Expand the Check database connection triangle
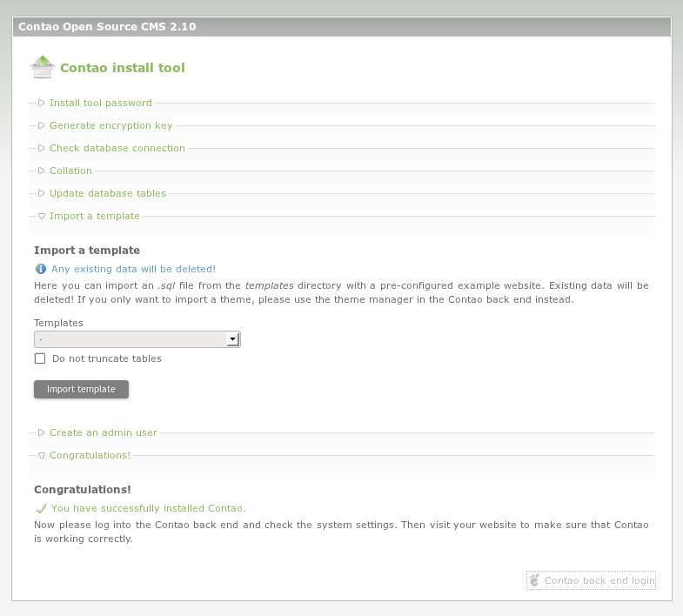The image size is (683, 616). coord(42,148)
